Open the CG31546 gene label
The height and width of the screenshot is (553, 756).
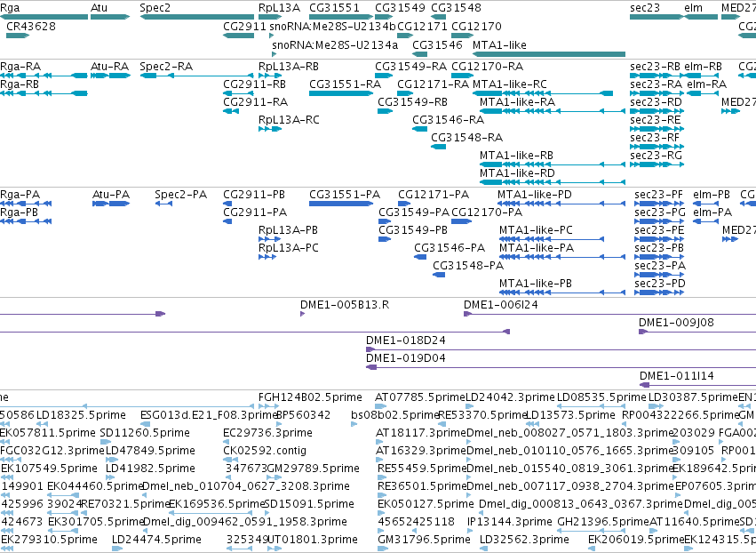(x=437, y=45)
